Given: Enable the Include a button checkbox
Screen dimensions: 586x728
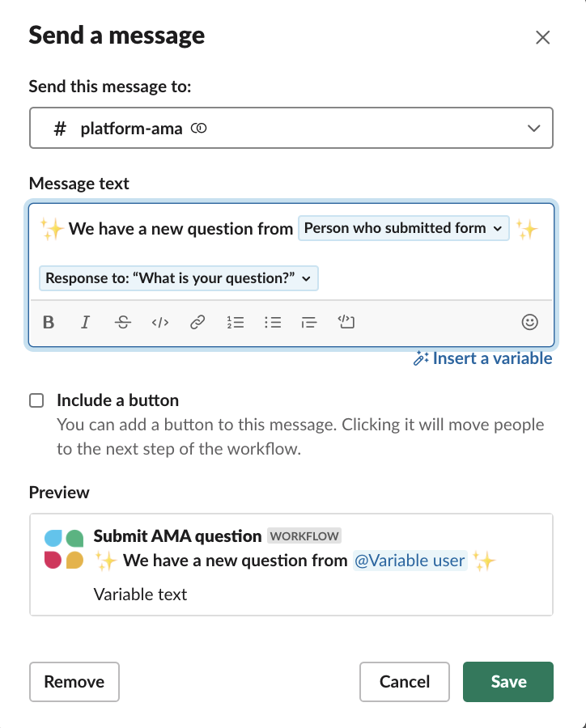Looking at the screenshot, I should 36,400.
